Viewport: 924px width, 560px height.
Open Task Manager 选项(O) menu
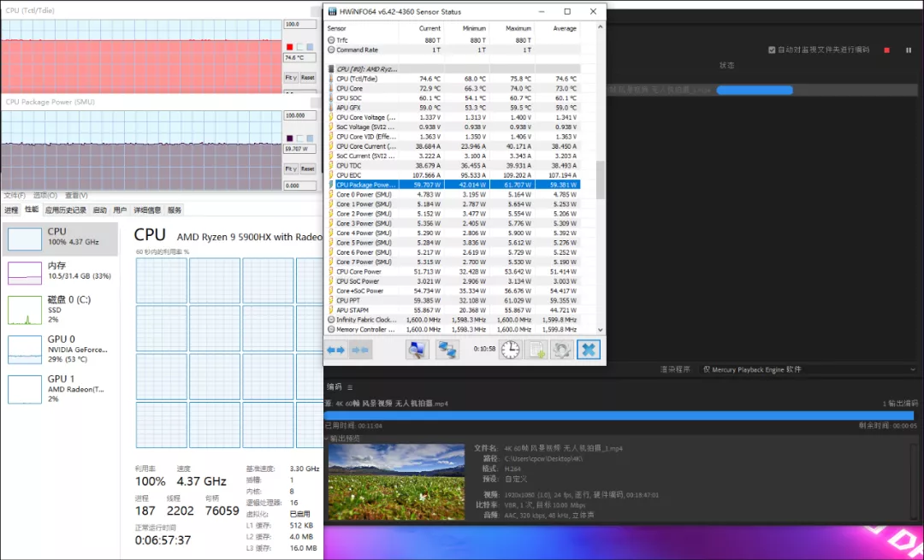tap(44, 196)
